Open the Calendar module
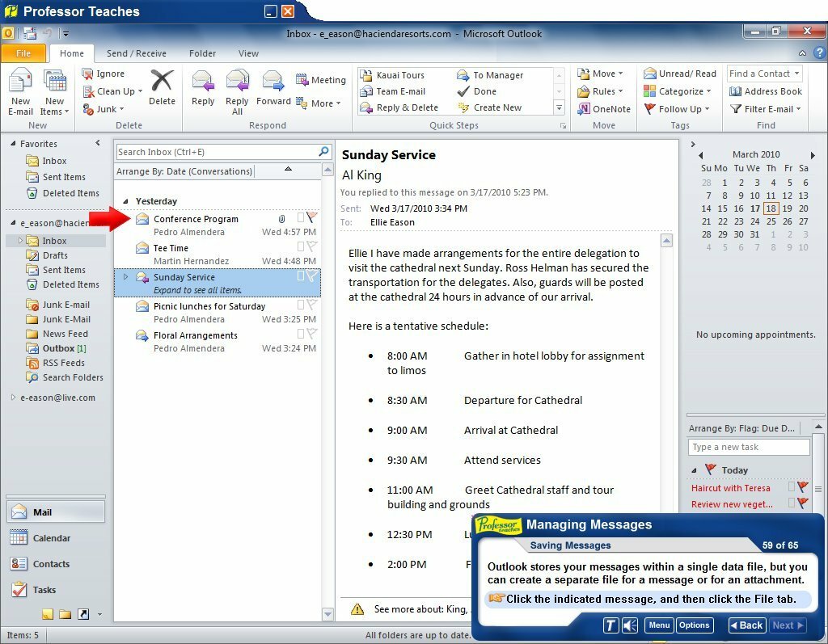Image resolution: width=828 pixels, height=644 pixels. (56, 538)
